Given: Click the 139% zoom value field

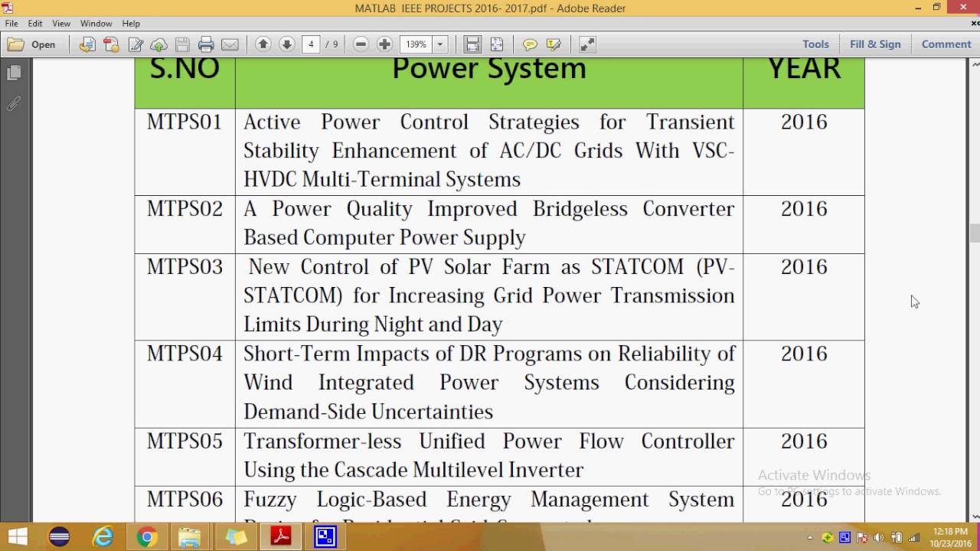Looking at the screenshot, I should (416, 44).
